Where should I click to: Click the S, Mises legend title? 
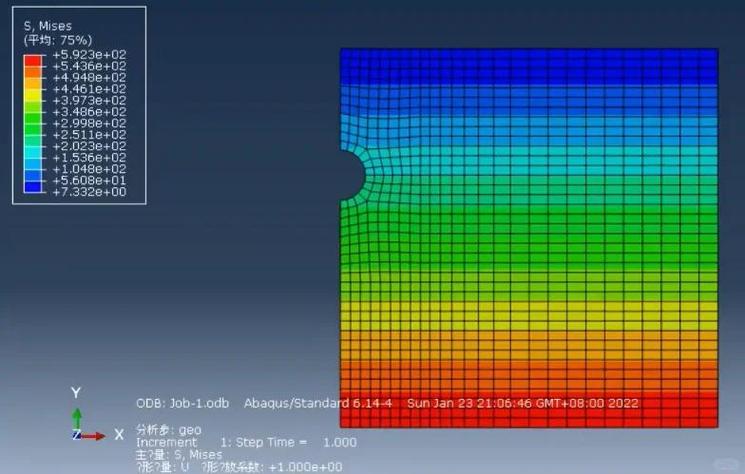(x=48, y=26)
